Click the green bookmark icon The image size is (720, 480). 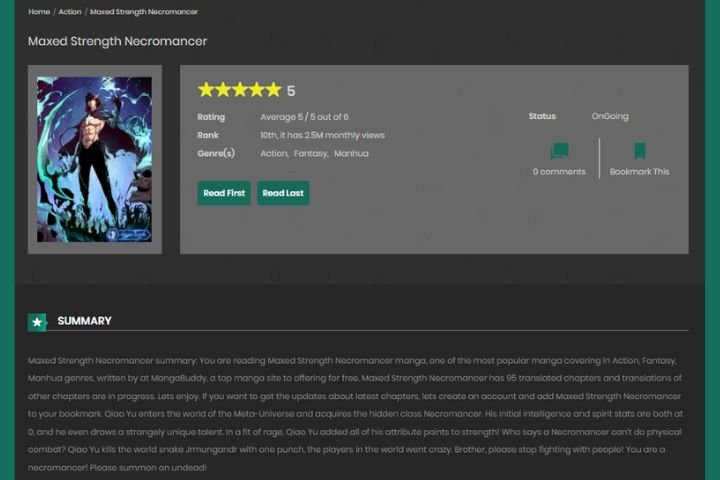click(x=640, y=151)
